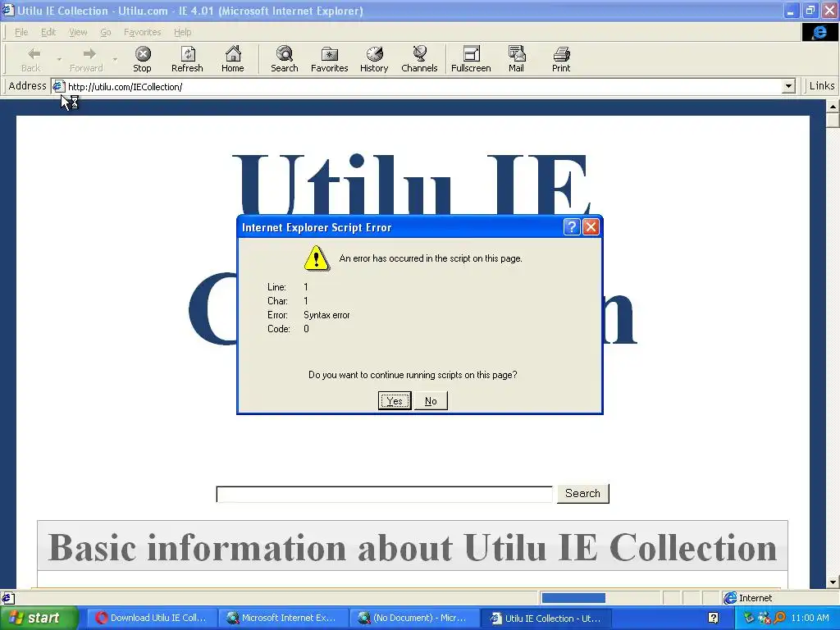Click the page search text field
The width and height of the screenshot is (840, 630).
[x=384, y=494]
